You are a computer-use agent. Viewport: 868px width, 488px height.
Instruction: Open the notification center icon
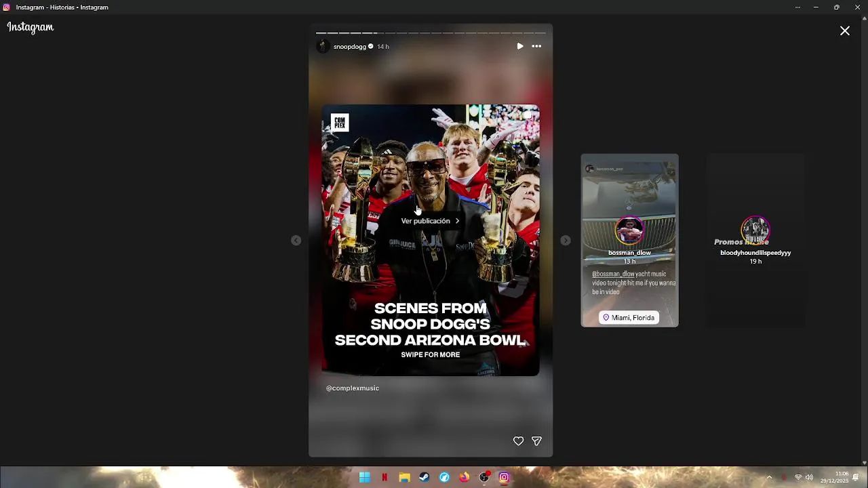click(856, 477)
